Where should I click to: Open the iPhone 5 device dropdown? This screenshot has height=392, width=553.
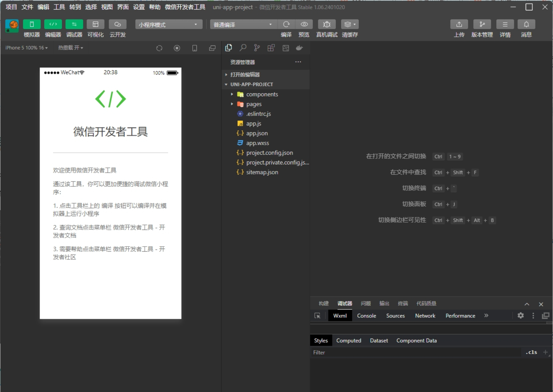tap(26, 48)
